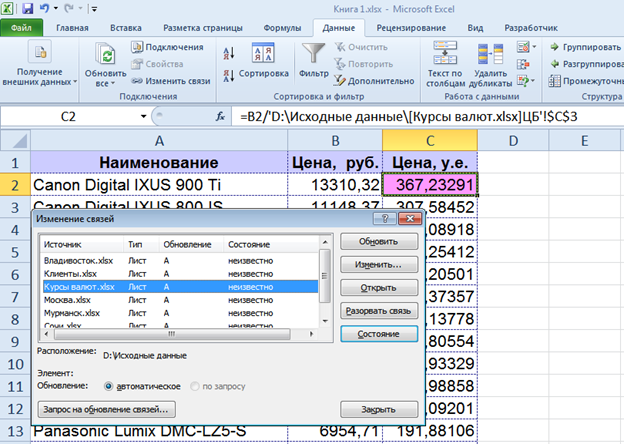Click the Фильтр funnel icon
The width and height of the screenshot is (624, 444).
point(313,54)
